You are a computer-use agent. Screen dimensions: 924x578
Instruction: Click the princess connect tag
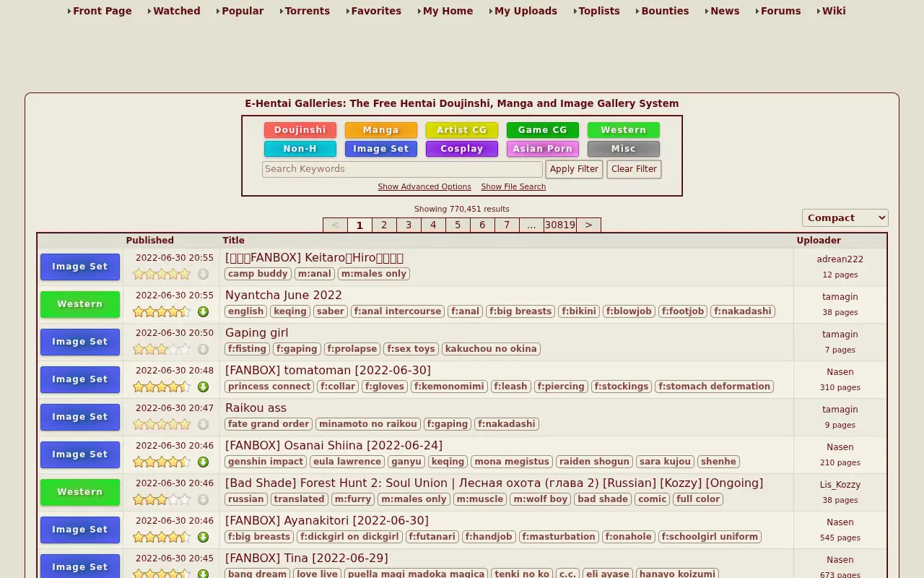point(269,387)
